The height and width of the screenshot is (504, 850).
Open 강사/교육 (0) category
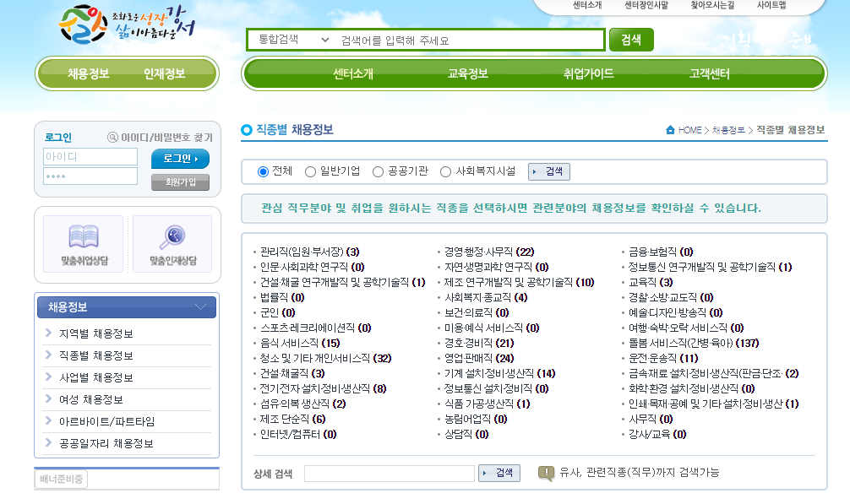pos(657,434)
